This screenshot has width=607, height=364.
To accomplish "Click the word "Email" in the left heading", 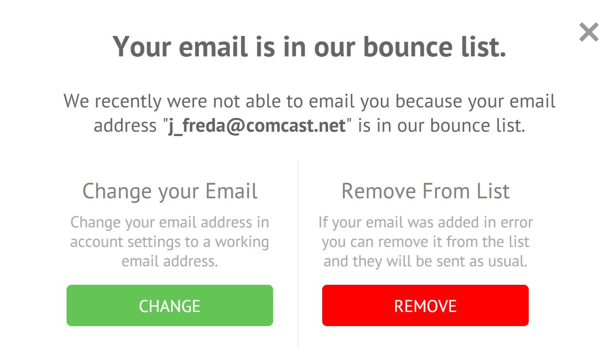I will 231,191.
